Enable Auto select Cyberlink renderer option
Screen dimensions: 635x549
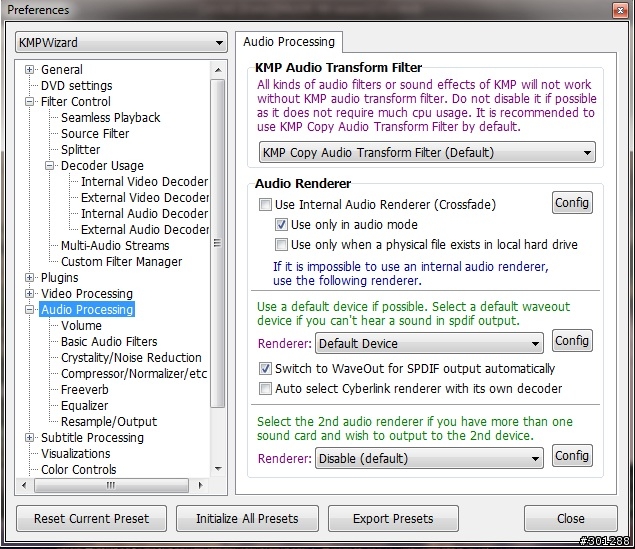click(x=265, y=389)
